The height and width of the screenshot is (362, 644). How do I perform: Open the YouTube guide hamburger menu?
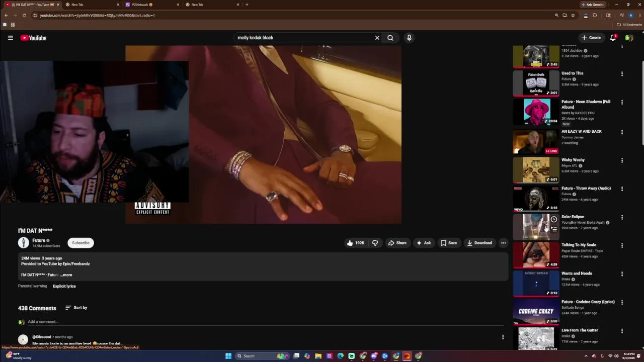pos(10,38)
